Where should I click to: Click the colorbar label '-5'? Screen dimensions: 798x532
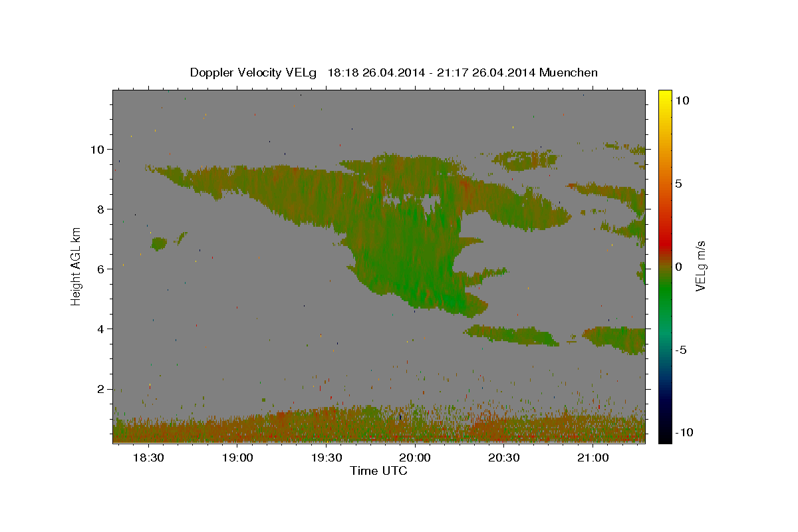[681, 350]
